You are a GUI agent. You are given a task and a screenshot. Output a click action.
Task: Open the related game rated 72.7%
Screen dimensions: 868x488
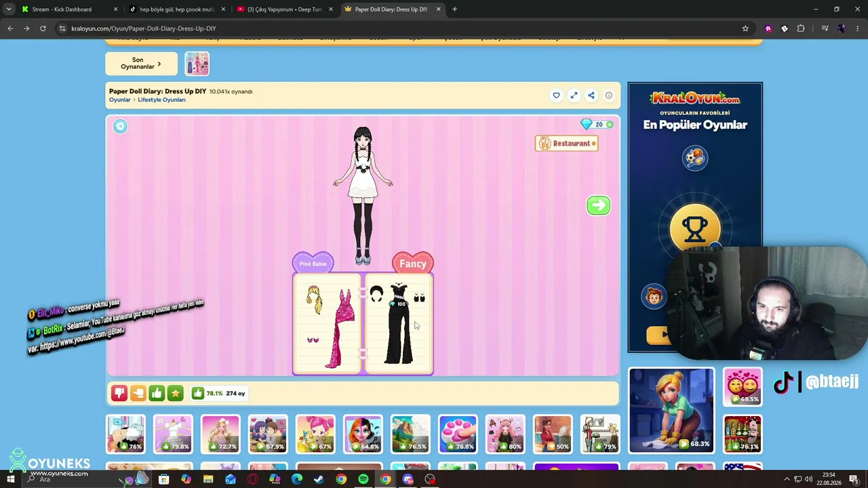tap(220, 434)
